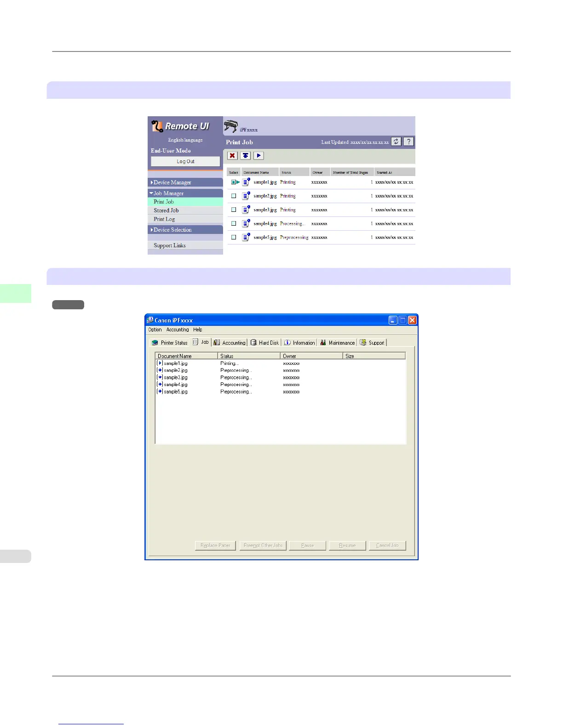Open Stored Job in sidebar

tap(185, 210)
